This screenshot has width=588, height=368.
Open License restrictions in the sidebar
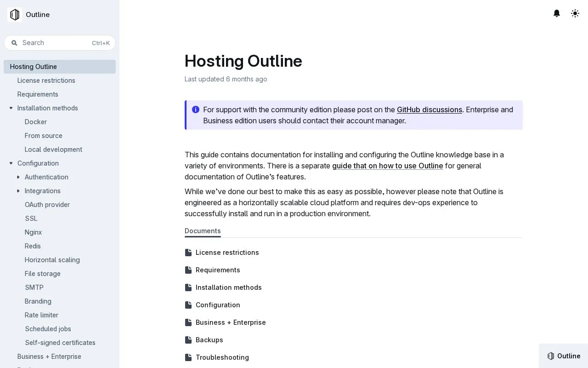click(46, 80)
